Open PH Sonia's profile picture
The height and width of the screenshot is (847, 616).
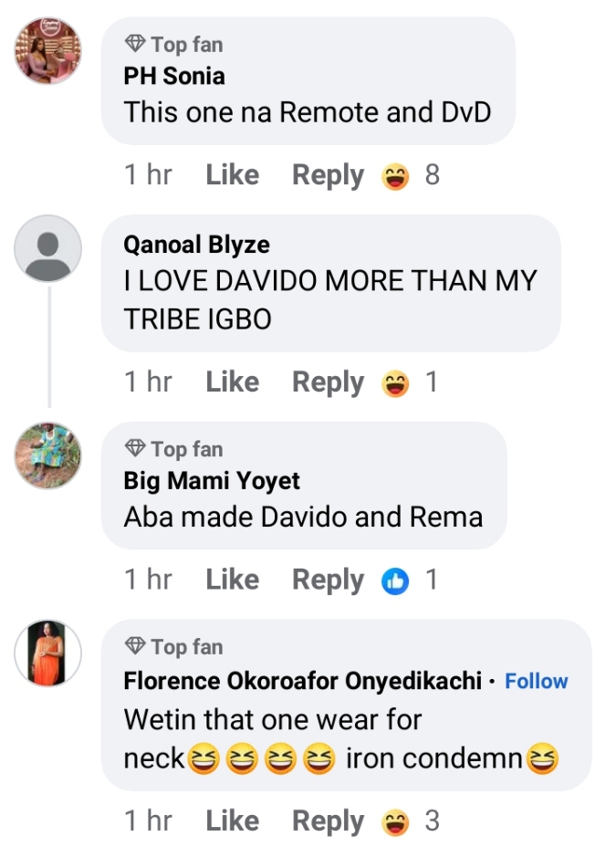48,50
